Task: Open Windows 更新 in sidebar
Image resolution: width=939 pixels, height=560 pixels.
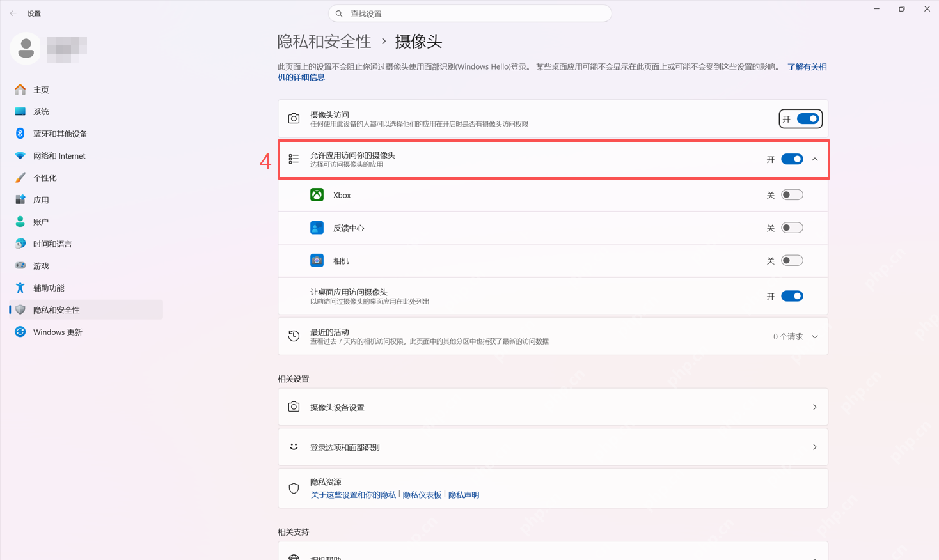Action: 86,332
